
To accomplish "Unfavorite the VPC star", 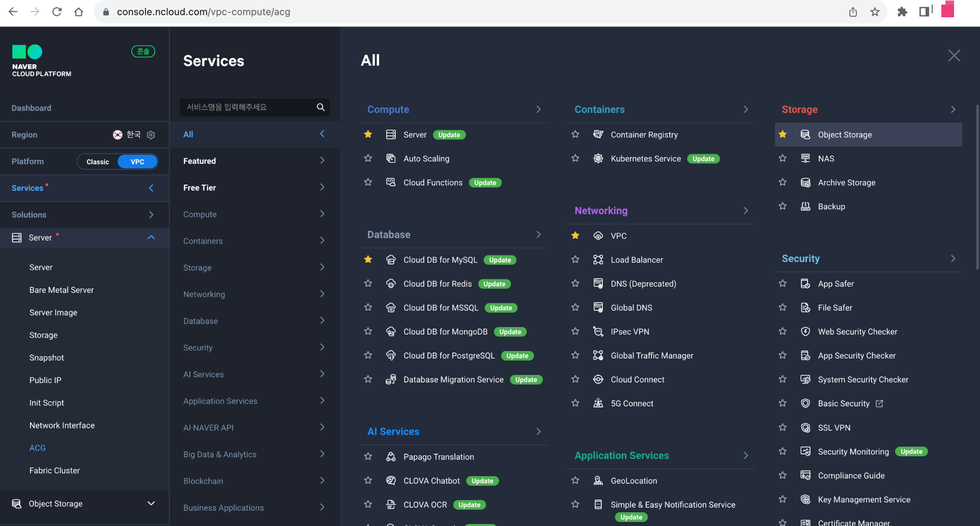I will pyautogui.click(x=575, y=236).
